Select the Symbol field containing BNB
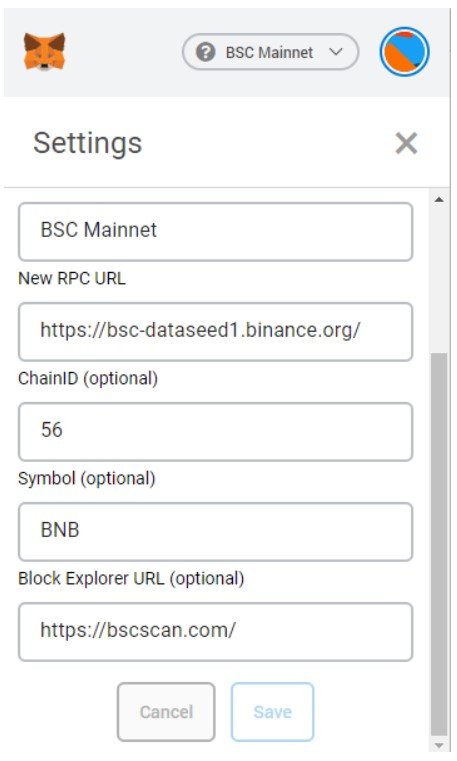The width and height of the screenshot is (457, 761). [215, 531]
